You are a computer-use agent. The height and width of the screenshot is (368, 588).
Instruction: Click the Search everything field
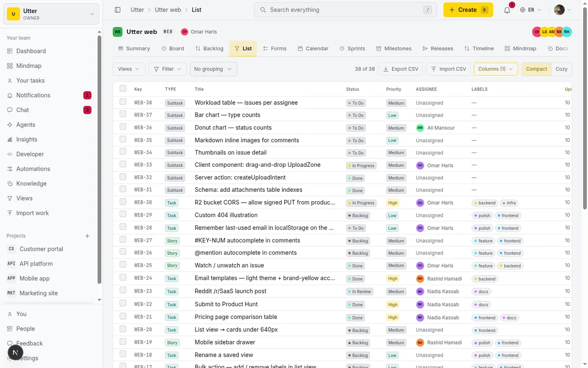point(345,10)
